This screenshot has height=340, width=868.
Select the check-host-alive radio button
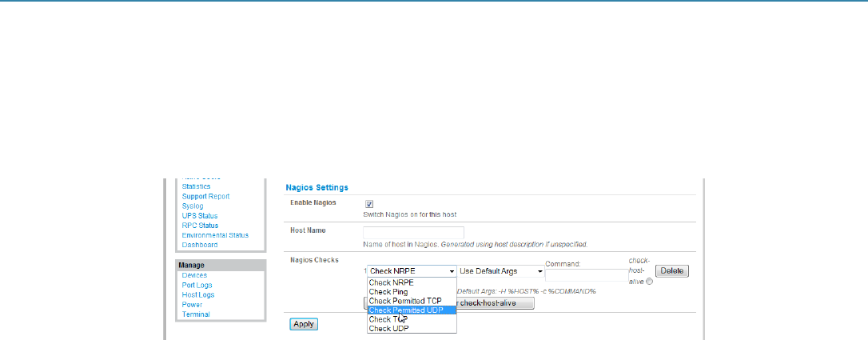click(x=649, y=282)
